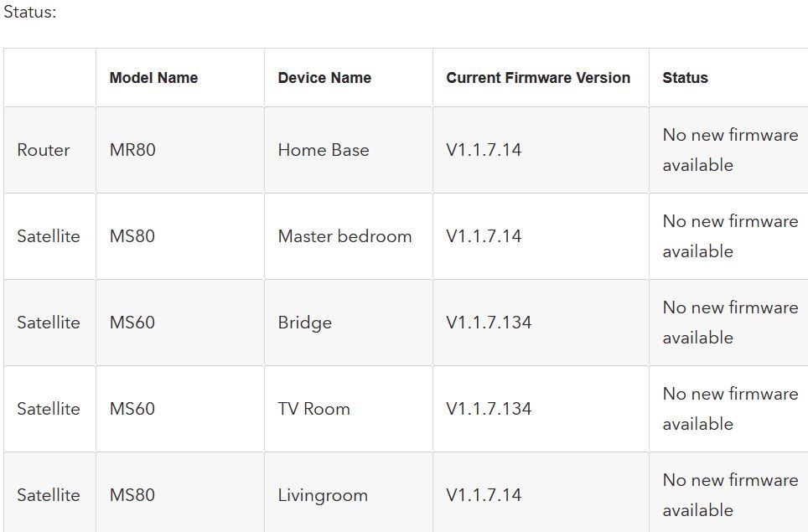
Task: Click firmware status for Home Base
Action: (729, 150)
